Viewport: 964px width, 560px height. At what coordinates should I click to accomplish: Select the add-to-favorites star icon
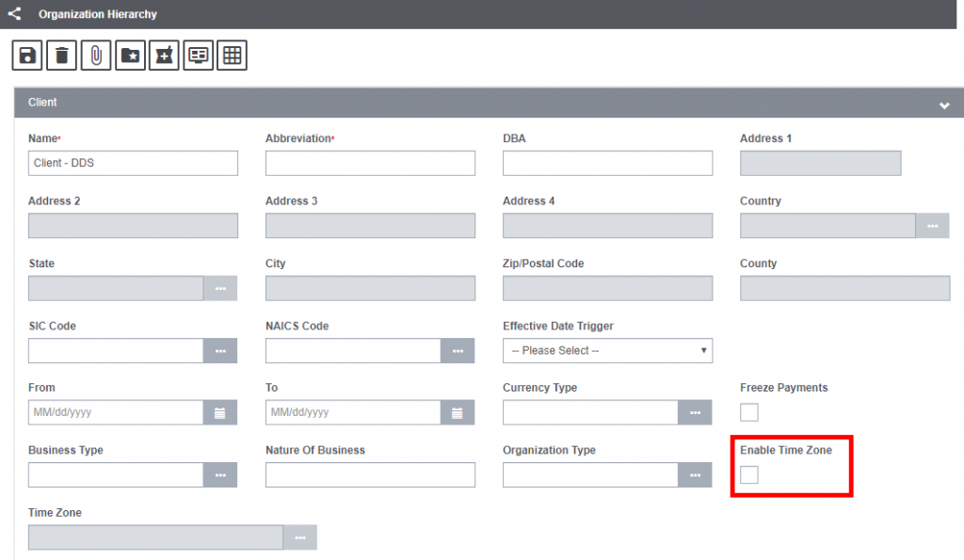click(x=164, y=55)
